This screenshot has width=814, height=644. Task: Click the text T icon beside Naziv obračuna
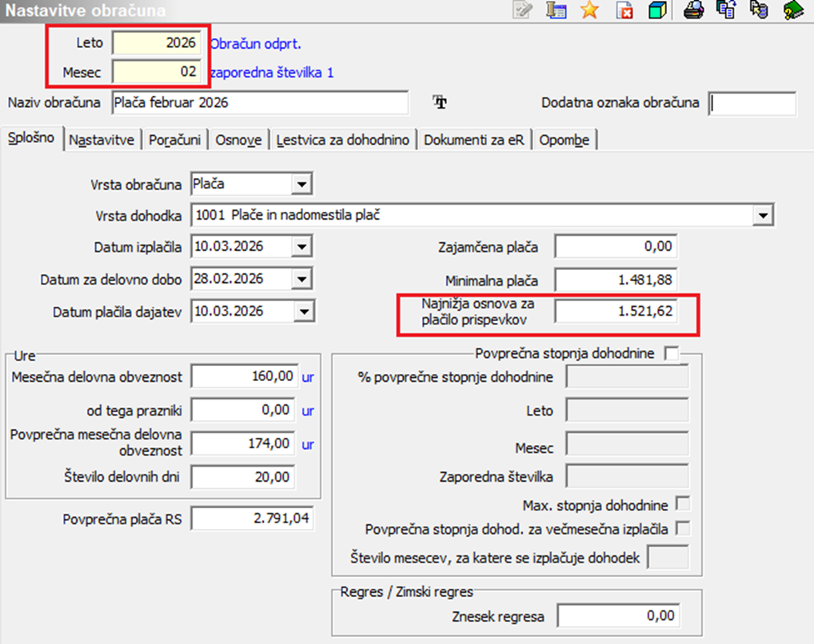(440, 102)
